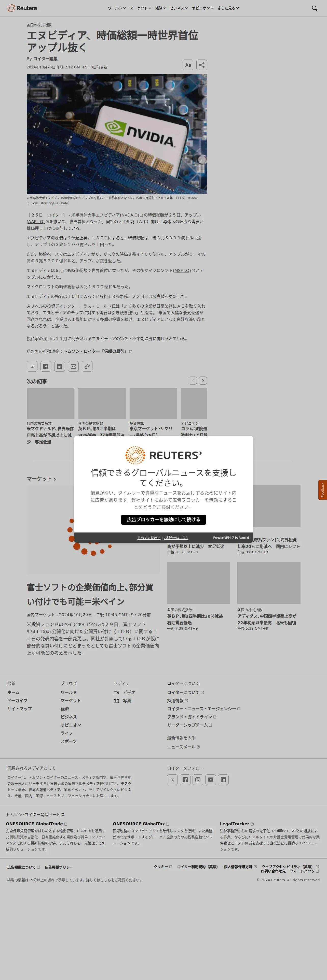The width and height of the screenshot is (327, 980).
Task: Open スポーツ in footer browse list
Action: pyautogui.click(x=69, y=741)
